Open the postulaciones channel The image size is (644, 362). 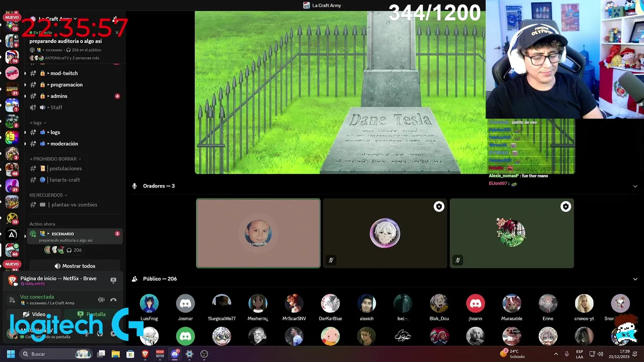75,168
